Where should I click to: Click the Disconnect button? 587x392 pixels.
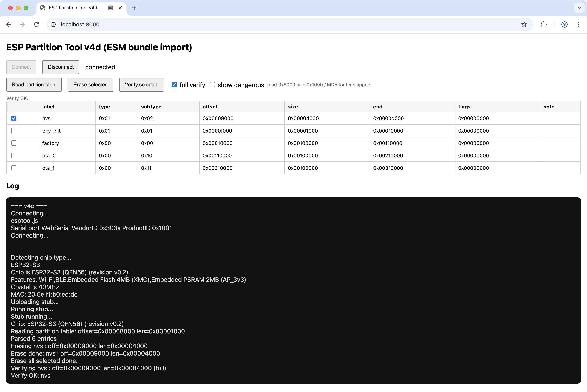(61, 67)
